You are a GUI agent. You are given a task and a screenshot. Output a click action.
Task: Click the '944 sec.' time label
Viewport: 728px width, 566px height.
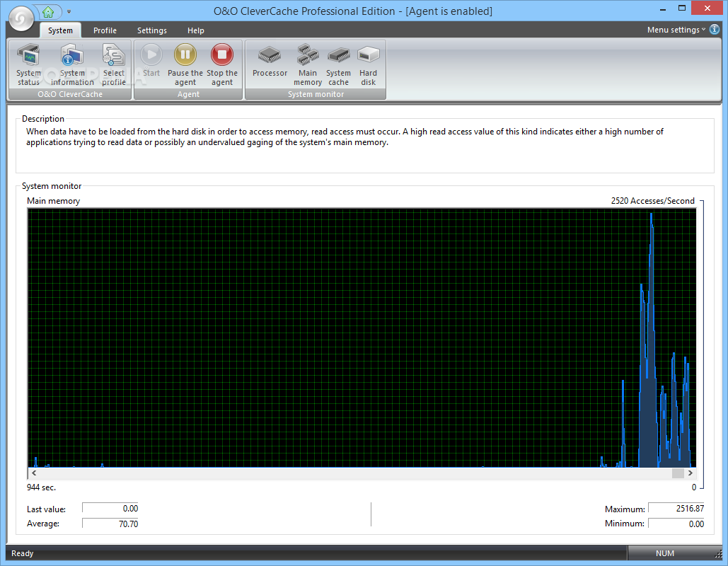[41, 487]
